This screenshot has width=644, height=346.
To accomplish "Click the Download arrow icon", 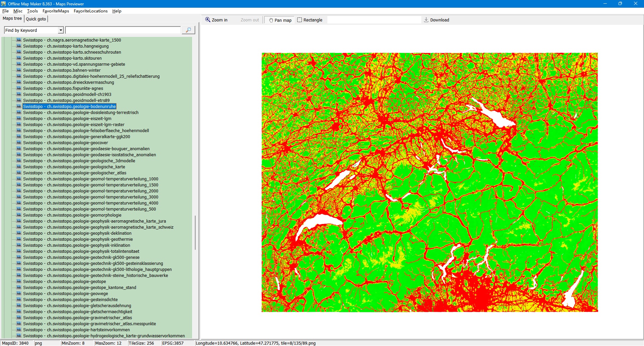I will [x=426, y=20].
